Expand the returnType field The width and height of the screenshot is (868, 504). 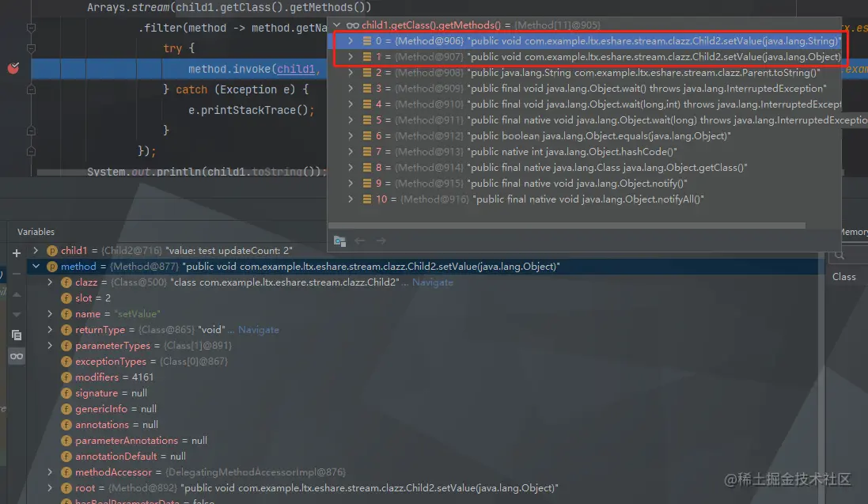(51, 329)
